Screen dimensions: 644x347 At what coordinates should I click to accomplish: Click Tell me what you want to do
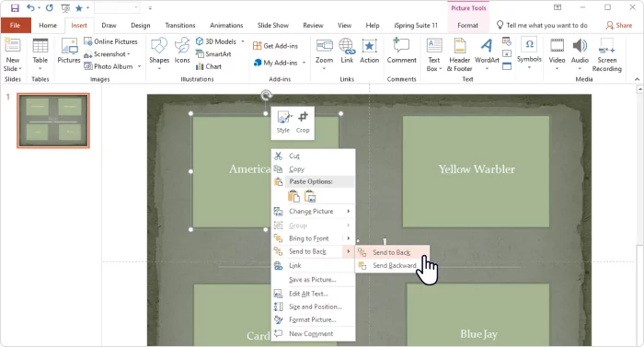542,25
